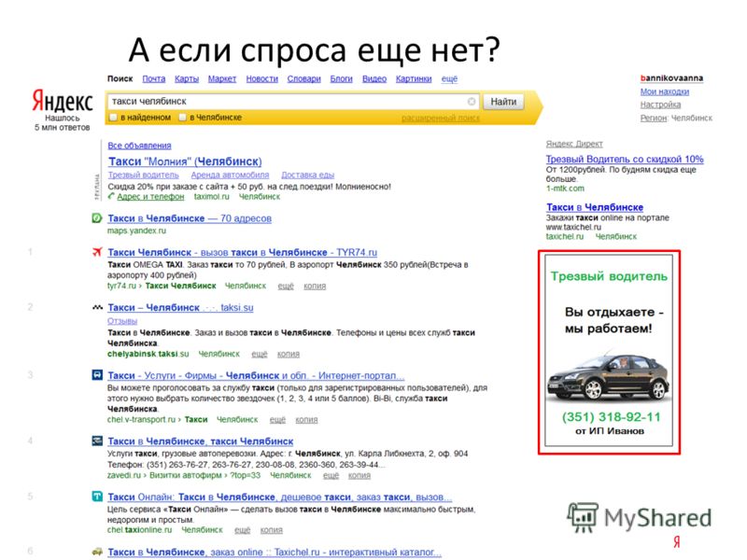
Task: Open the Taxichel.ru интерактивный каталог result
Action: tap(275, 553)
